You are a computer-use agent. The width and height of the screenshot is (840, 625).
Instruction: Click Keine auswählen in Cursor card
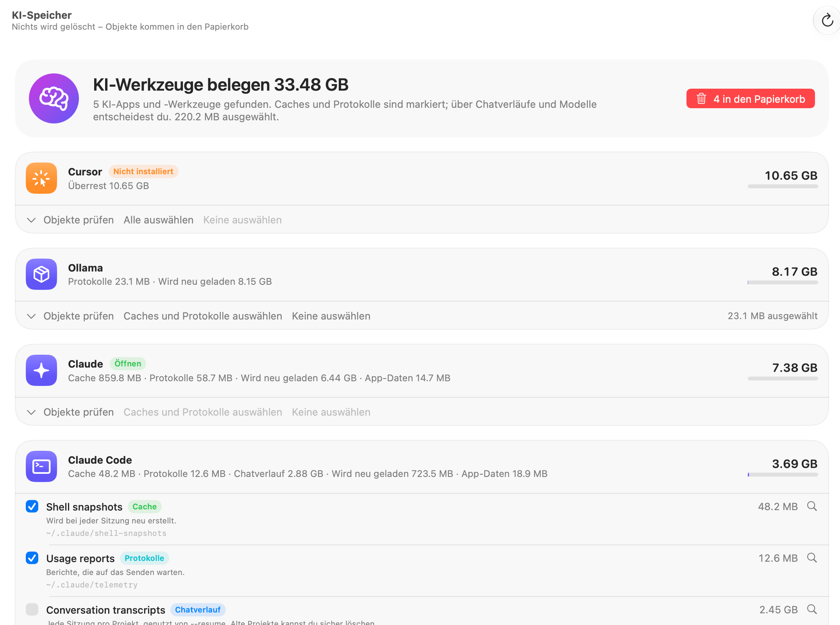click(242, 220)
